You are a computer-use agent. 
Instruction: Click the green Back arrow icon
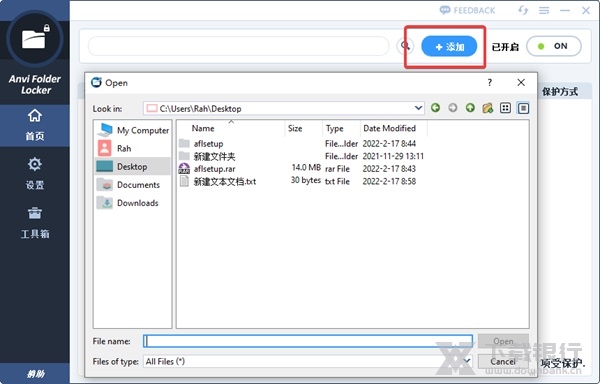pos(435,108)
